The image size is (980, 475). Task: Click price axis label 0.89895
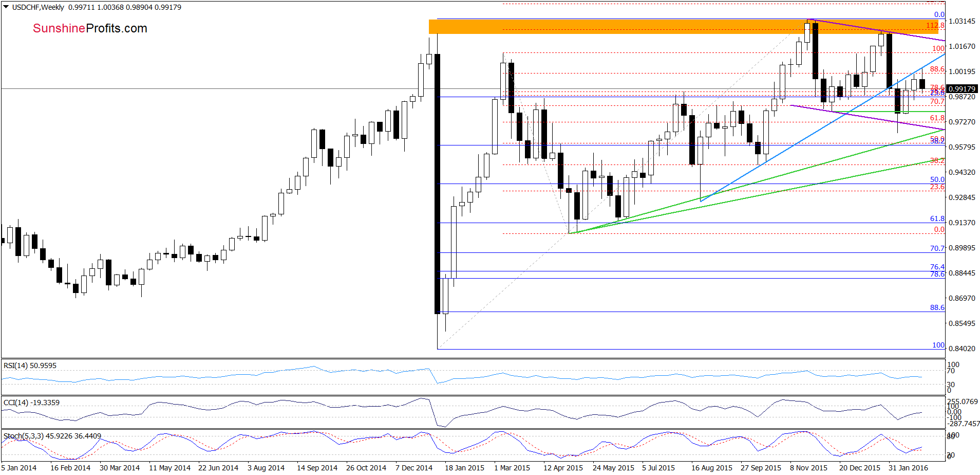(x=962, y=248)
